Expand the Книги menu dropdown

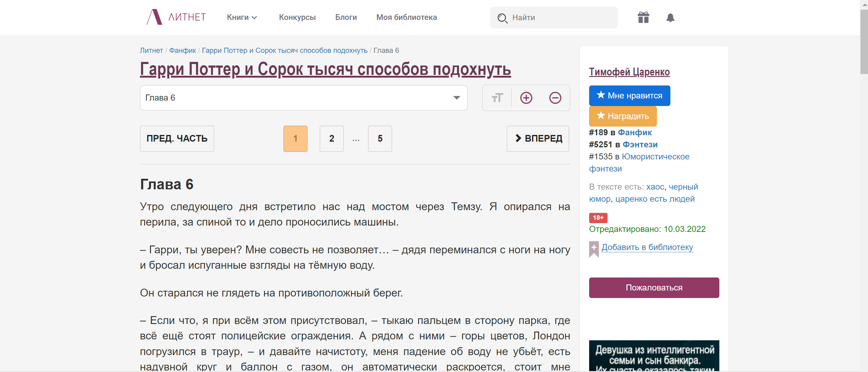(x=242, y=18)
